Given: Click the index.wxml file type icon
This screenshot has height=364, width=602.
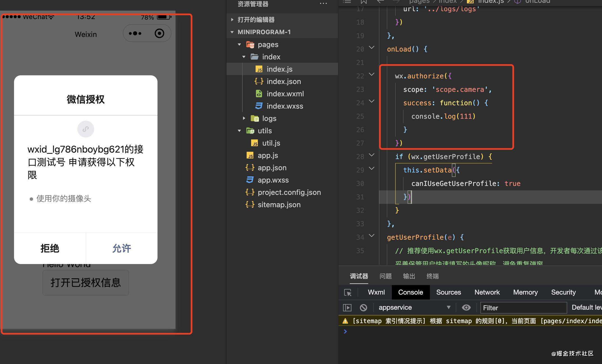Looking at the screenshot, I should coord(259,94).
